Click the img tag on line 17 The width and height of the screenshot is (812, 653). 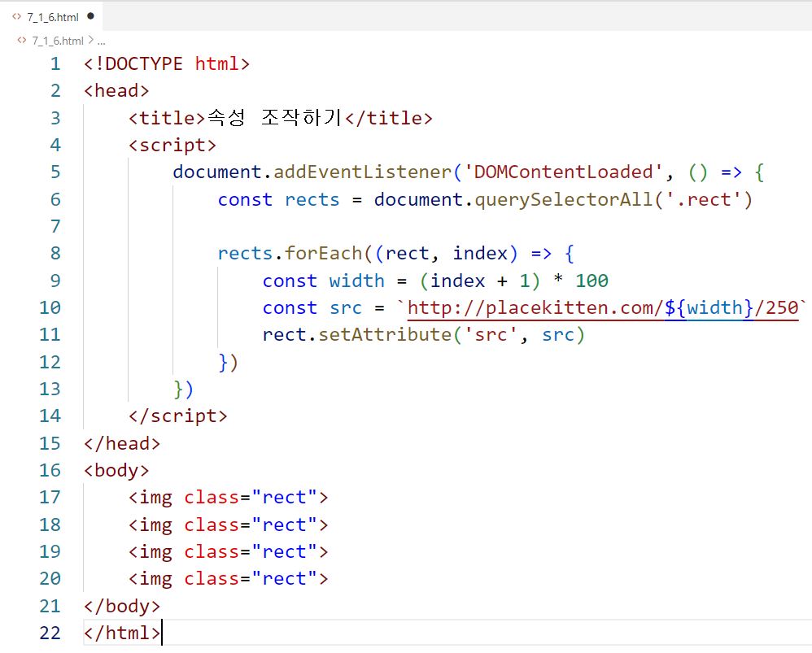[x=229, y=498]
